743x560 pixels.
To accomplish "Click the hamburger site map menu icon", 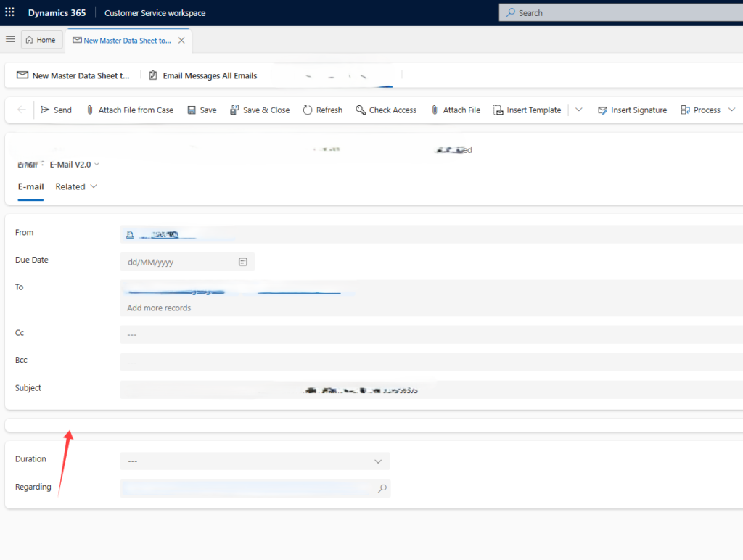I will [x=10, y=39].
